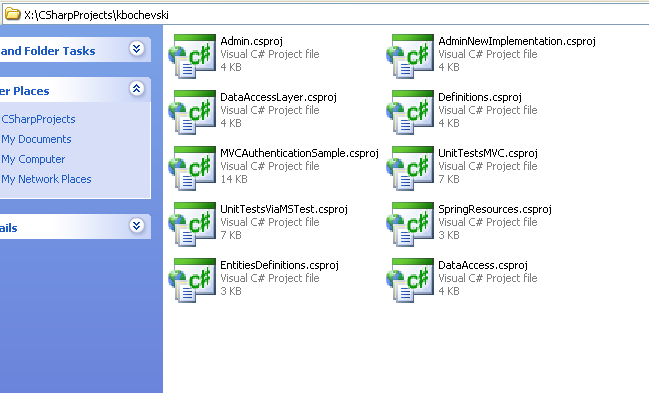Collapse the Other Places panel
The height and width of the screenshot is (393, 649).
click(137, 88)
